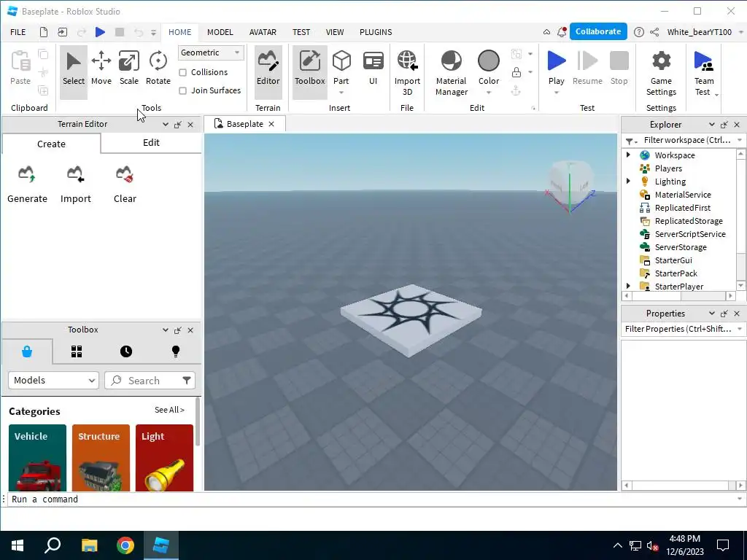The height and width of the screenshot is (560, 747).
Task: Enable the Join Surfaces checkbox
Action: [x=182, y=90]
